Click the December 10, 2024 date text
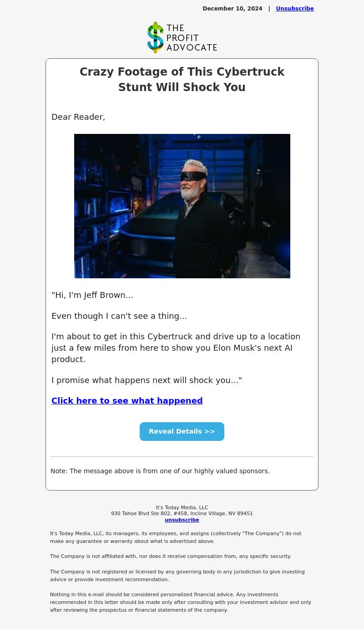Screen dimensions: 364x629 pos(233,9)
